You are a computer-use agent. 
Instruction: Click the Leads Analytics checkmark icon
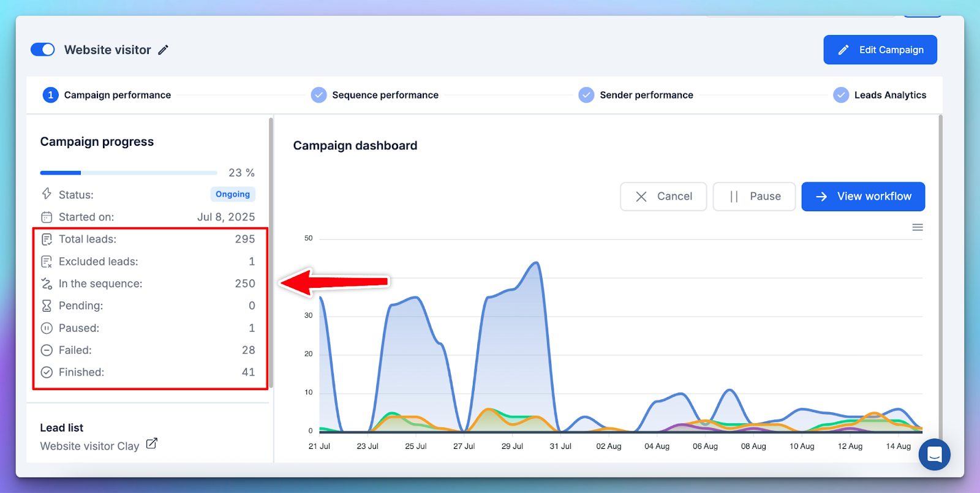pos(841,95)
